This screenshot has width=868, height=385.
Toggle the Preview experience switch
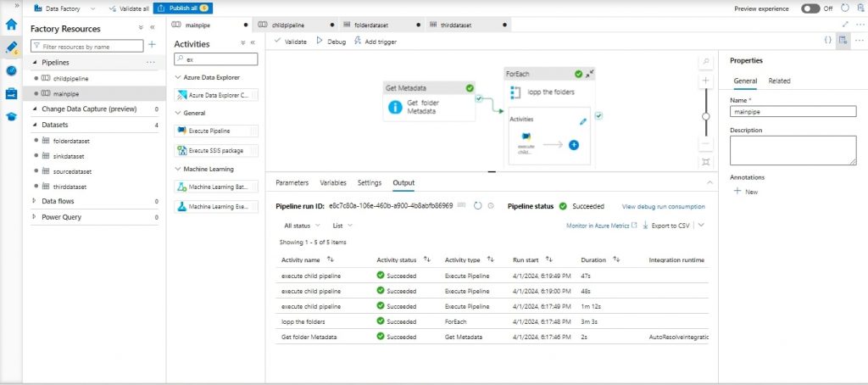810,8
